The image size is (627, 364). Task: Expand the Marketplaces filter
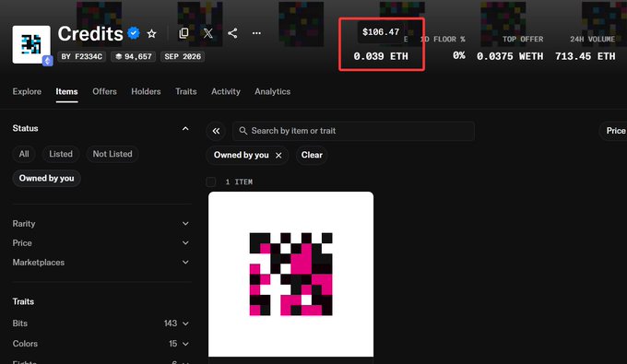coord(101,263)
